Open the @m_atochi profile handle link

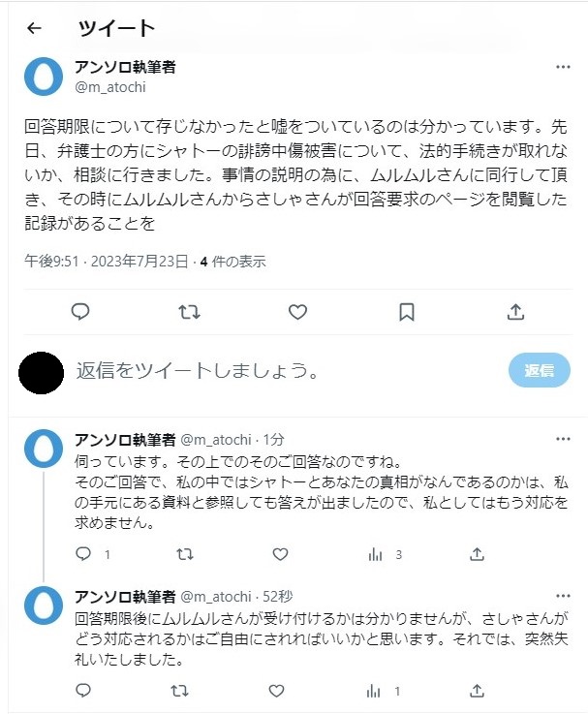(x=108, y=86)
